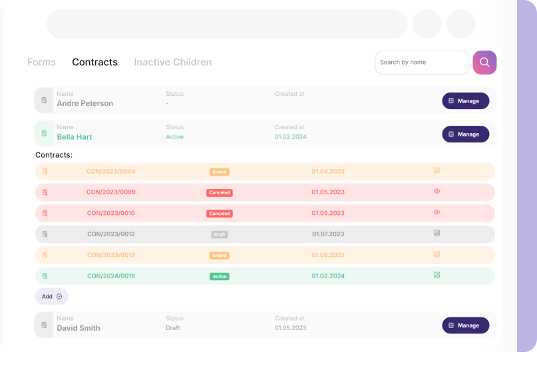Click the search magnifier icon
The width and height of the screenshot is (537, 392).
pos(484,62)
